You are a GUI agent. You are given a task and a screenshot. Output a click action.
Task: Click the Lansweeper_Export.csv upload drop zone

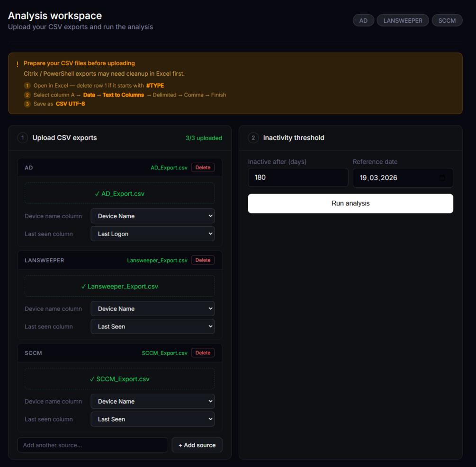point(119,286)
